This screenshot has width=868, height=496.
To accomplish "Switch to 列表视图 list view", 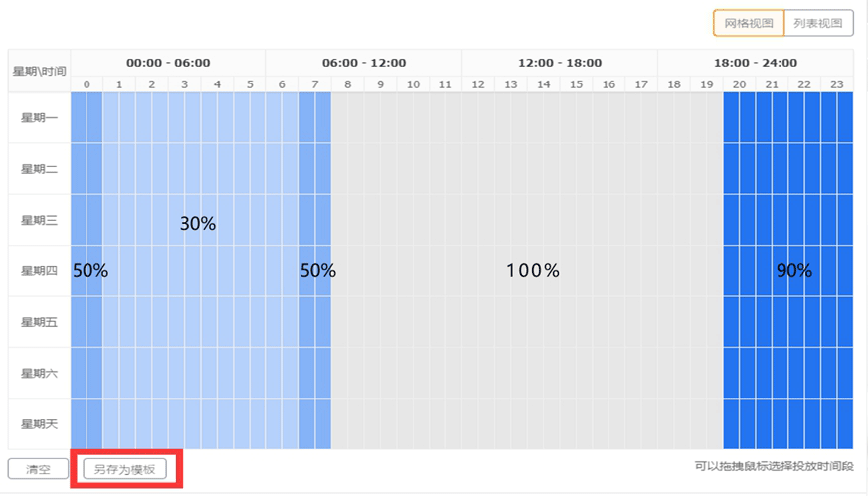I will click(x=818, y=23).
